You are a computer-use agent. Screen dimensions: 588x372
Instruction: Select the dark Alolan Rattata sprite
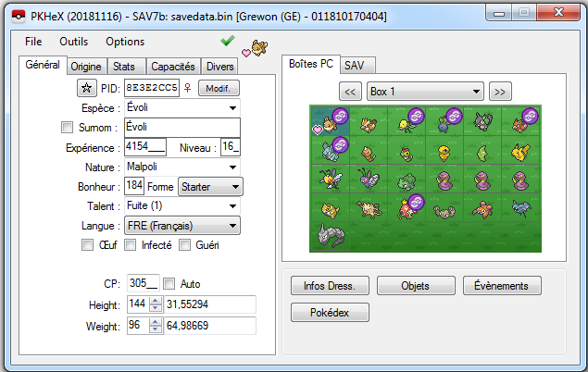click(482, 121)
